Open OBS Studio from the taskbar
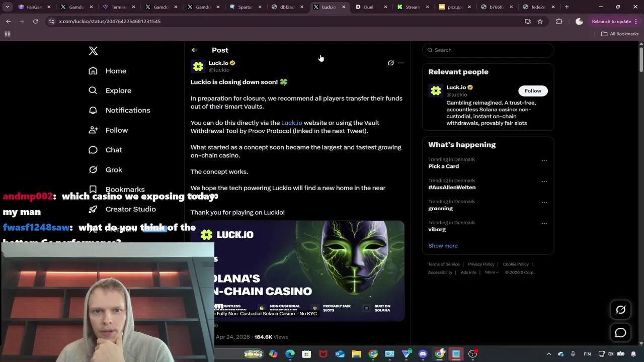The width and height of the screenshot is (644, 362). point(472,354)
